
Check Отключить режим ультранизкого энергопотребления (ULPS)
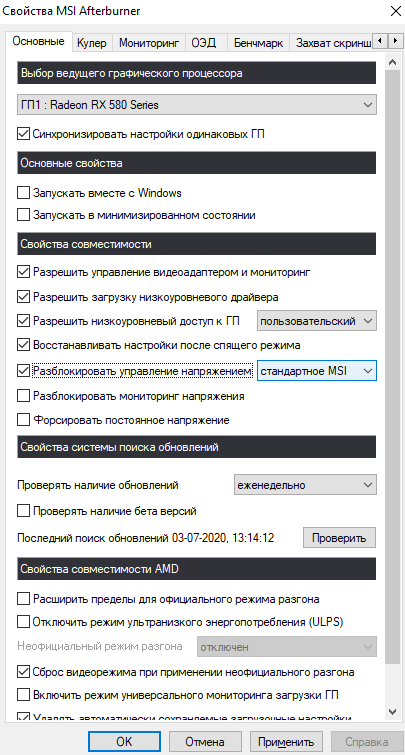23,622
